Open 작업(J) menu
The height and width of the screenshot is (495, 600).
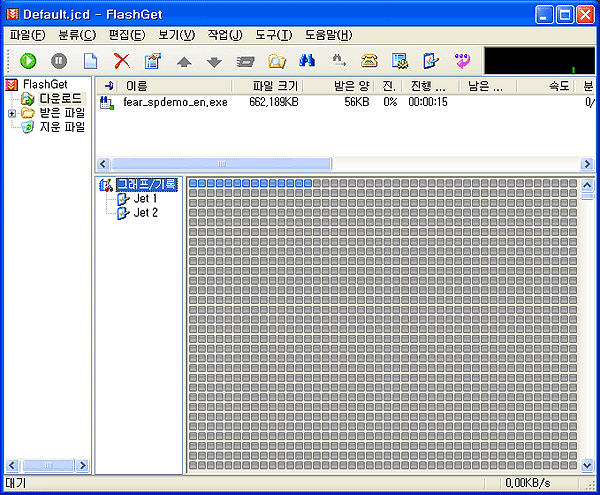point(225,35)
